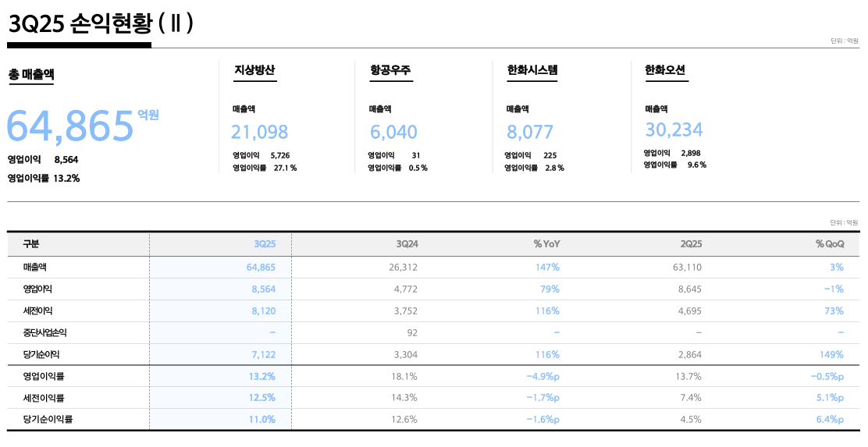This screenshot has width=868, height=447.
Task: Select the 3Q25 당기순이익 cell 7,122
Action: 264,355
